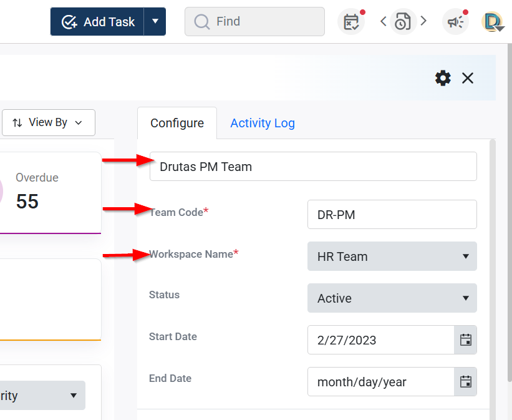Image resolution: width=512 pixels, height=420 pixels.
Task: Open the calendar schedule icon with red dot
Action: (351, 22)
